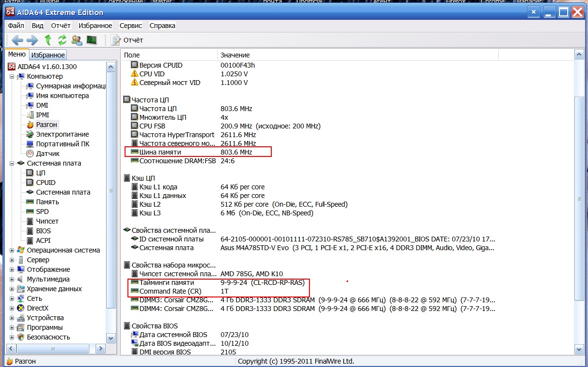Expand the Операционная система node

tap(12, 250)
